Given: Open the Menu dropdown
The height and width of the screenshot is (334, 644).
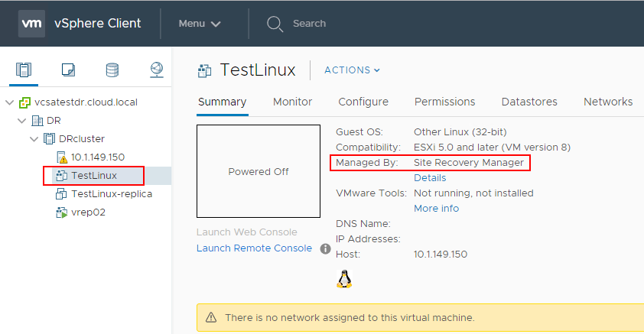Looking at the screenshot, I should point(200,24).
